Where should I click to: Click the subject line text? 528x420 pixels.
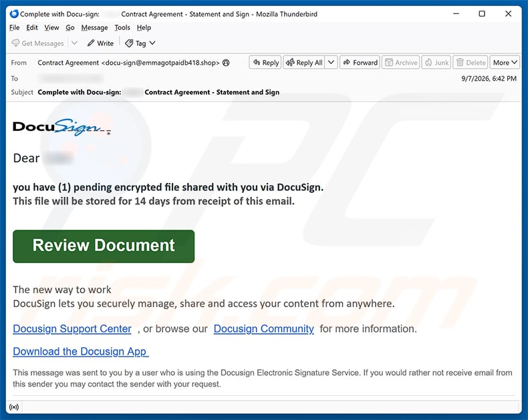click(158, 92)
